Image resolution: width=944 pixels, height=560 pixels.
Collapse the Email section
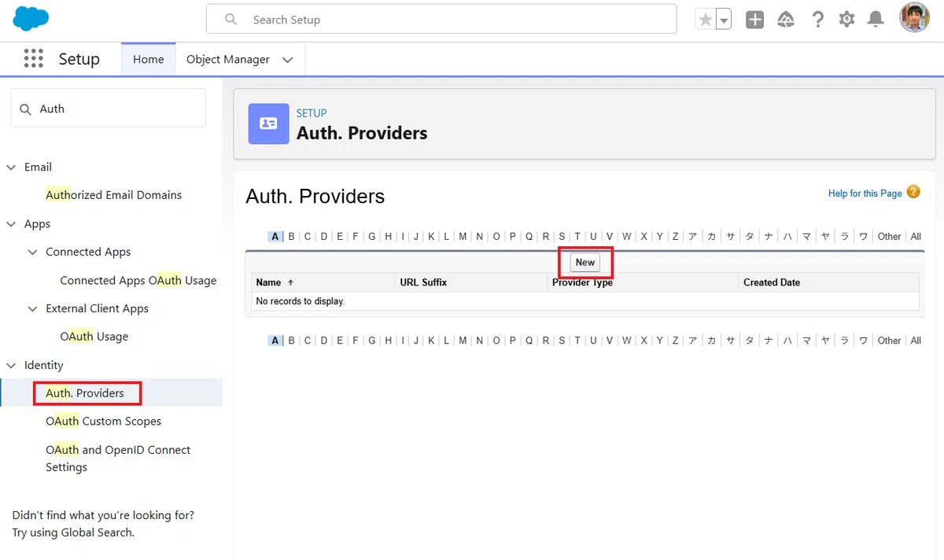tap(11, 167)
